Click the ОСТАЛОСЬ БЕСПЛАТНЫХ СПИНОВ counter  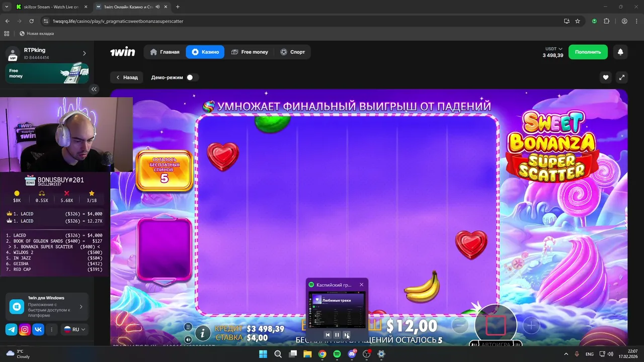point(165,170)
